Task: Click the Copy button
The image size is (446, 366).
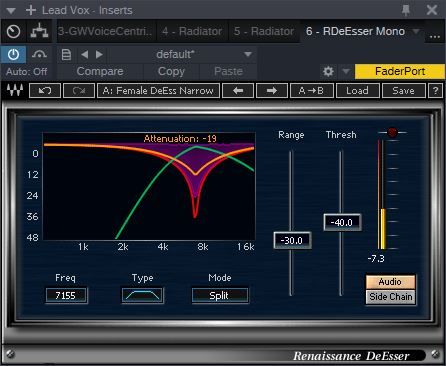Action: tap(171, 71)
